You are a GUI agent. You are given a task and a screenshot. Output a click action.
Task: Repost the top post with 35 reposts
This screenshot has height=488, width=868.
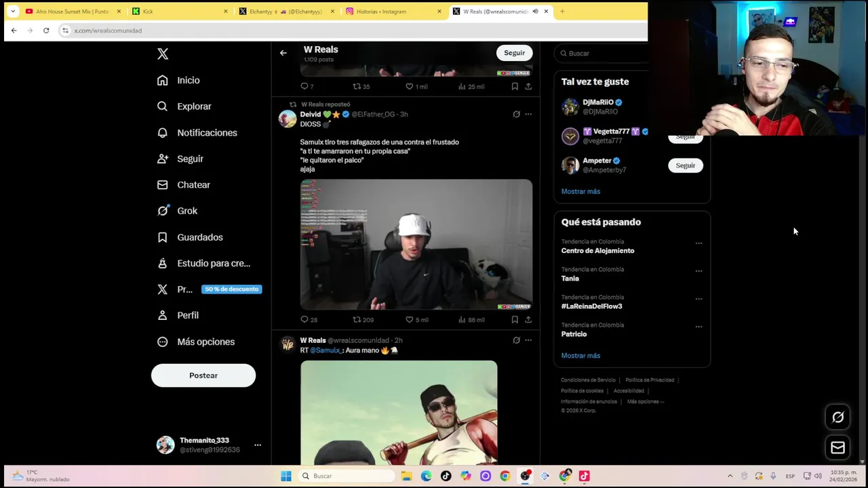361,87
